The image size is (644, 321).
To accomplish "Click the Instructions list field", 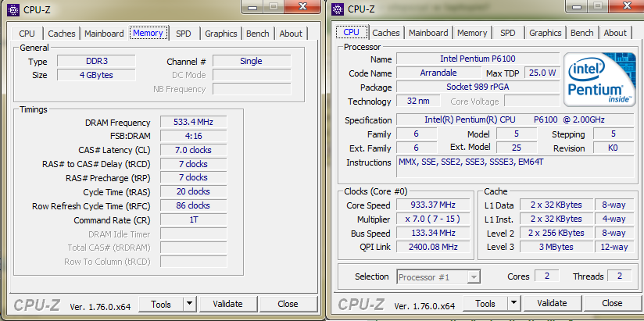I will [x=515, y=166].
